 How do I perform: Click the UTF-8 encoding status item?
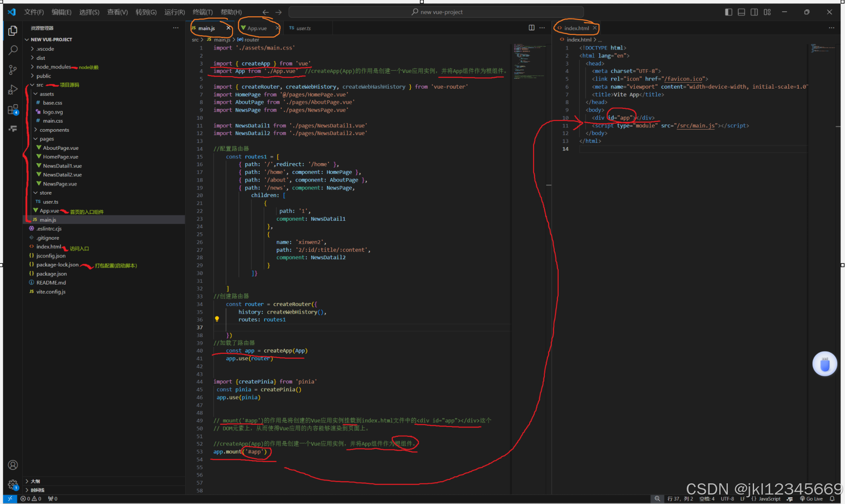727,499
